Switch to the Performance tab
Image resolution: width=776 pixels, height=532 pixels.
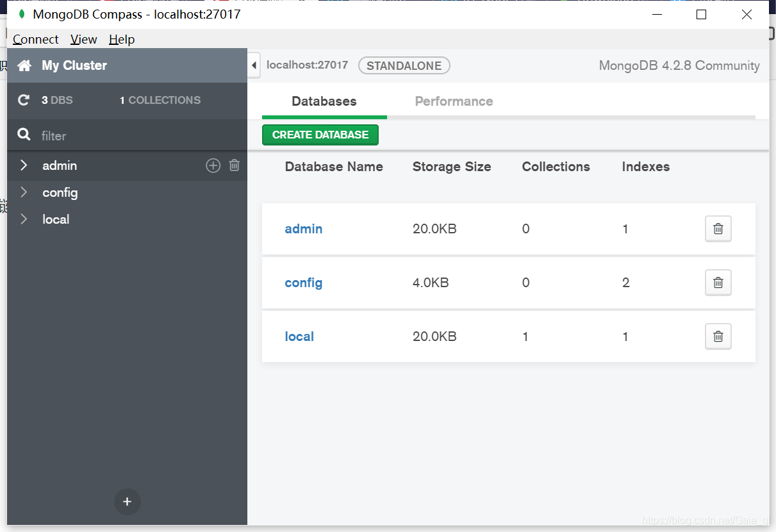coord(454,101)
